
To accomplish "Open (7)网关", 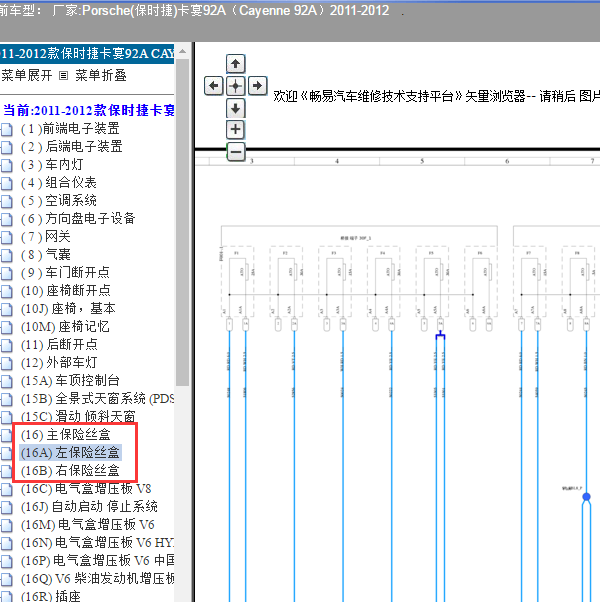I will pos(45,236).
